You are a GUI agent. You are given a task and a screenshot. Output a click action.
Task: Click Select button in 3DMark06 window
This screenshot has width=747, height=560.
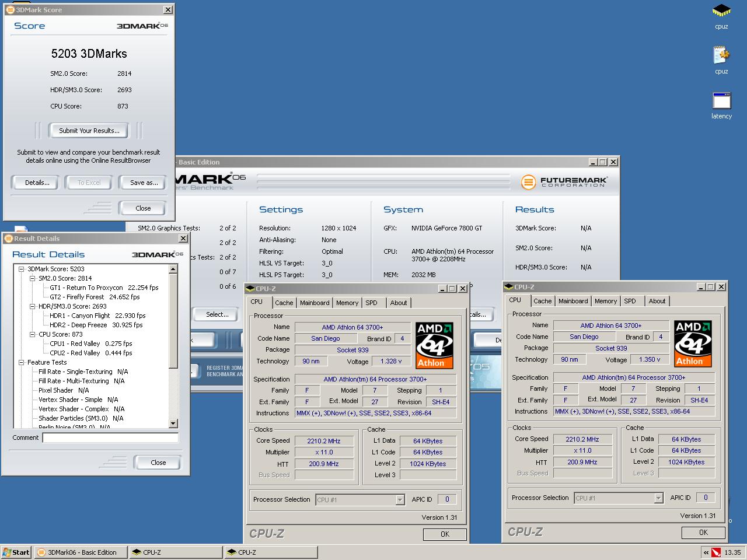(x=217, y=314)
